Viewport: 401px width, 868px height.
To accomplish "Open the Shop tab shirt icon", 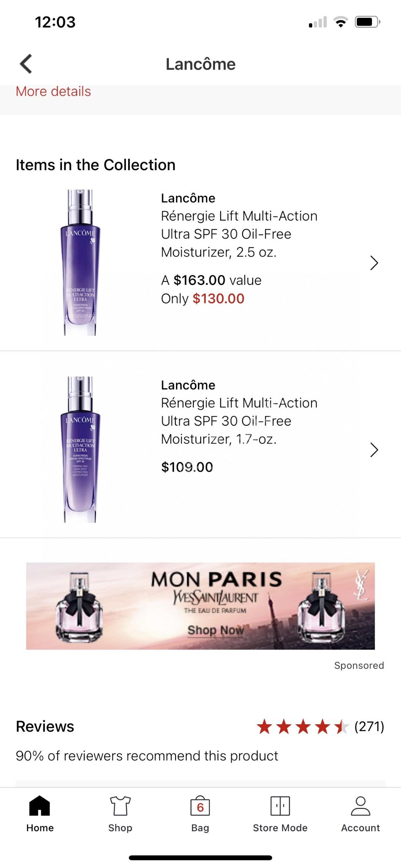I will 120,806.
